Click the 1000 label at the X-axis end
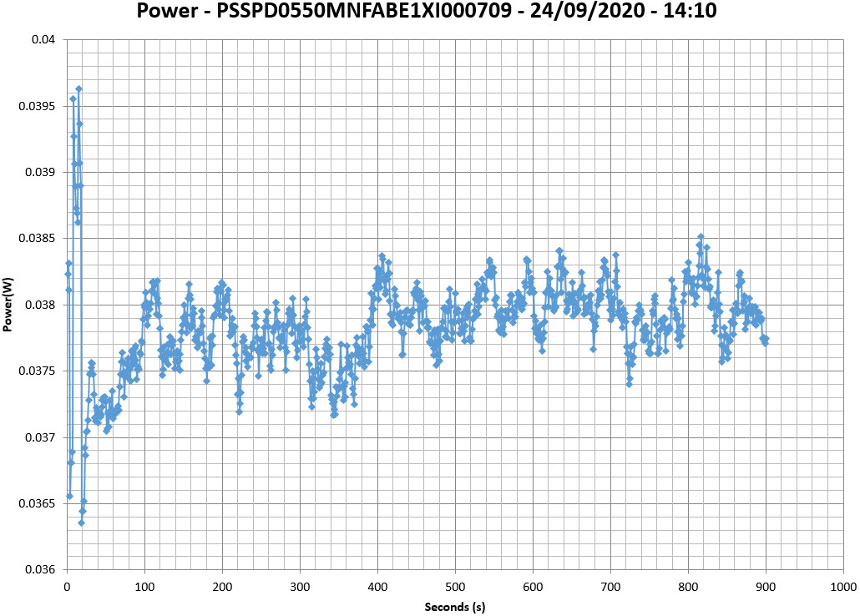860x616 pixels. pyautogui.click(x=842, y=586)
